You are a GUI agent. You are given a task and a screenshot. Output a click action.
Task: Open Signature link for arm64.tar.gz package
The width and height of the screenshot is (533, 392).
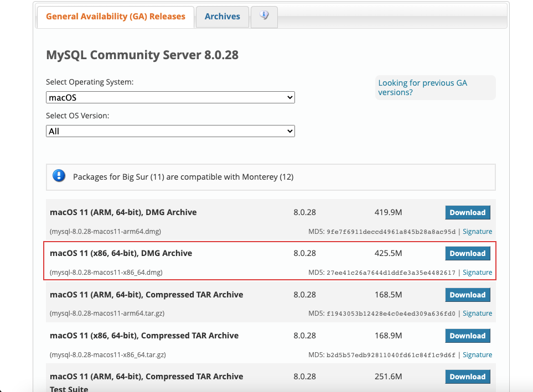coord(477,313)
